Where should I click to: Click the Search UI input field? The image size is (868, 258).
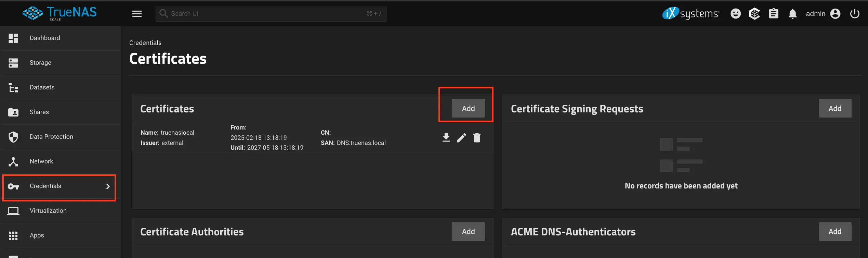pyautogui.click(x=271, y=14)
